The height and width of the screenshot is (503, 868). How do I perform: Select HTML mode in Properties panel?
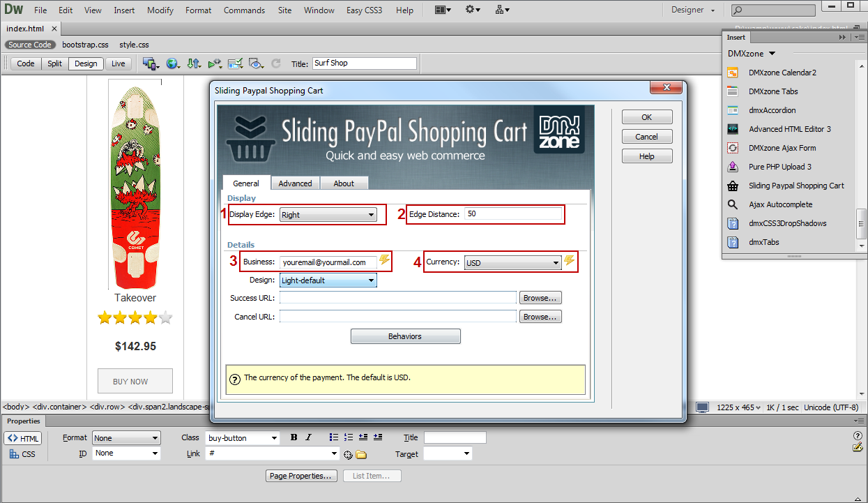pos(24,438)
